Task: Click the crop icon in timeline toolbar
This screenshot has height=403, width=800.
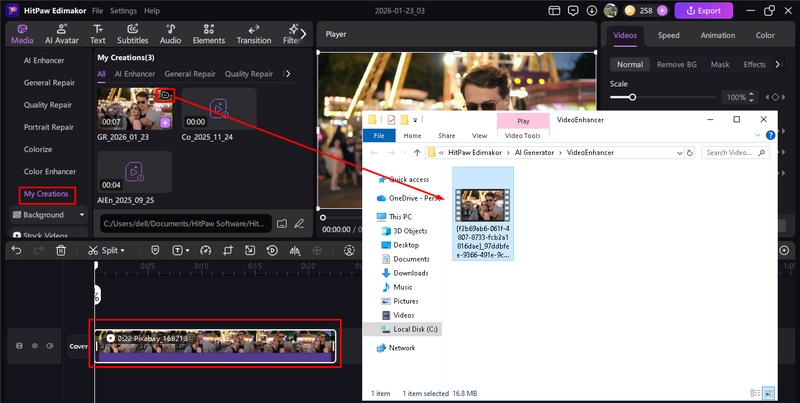Action: coord(228,250)
